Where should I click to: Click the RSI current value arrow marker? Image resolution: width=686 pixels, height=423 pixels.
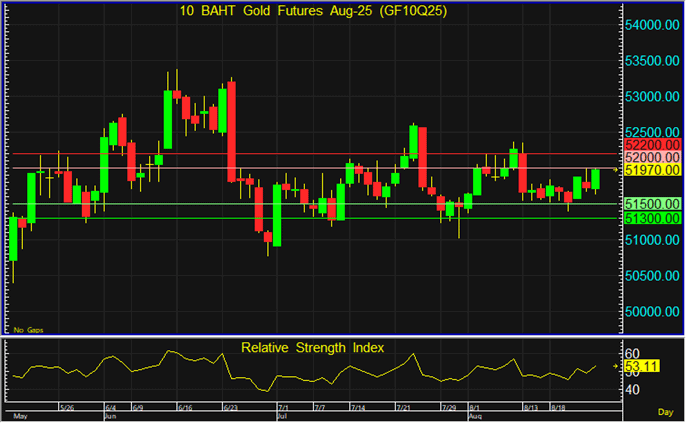point(615,367)
